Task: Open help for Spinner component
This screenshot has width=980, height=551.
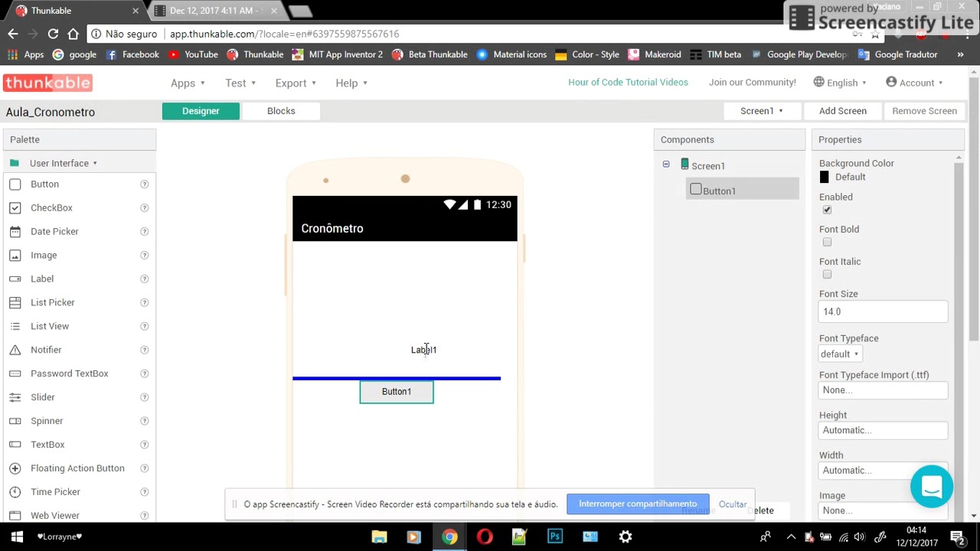Action: click(144, 422)
